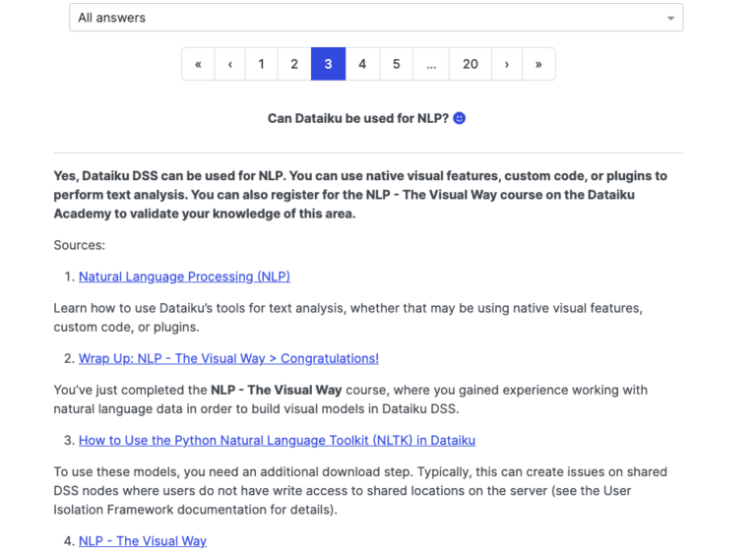
Task: Select page 5 in pagination
Action: [397, 64]
